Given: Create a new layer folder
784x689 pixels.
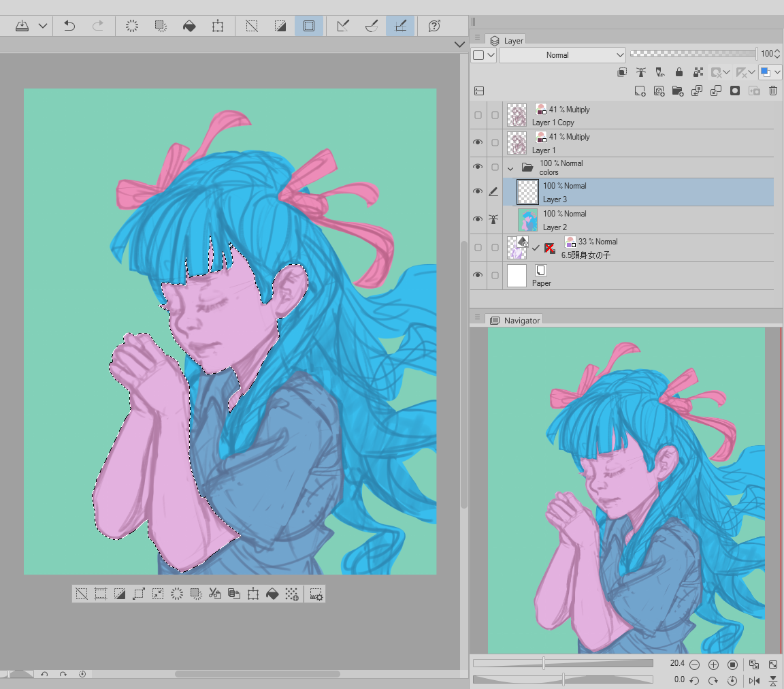Looking at the screenshot, I should [678, 91].
